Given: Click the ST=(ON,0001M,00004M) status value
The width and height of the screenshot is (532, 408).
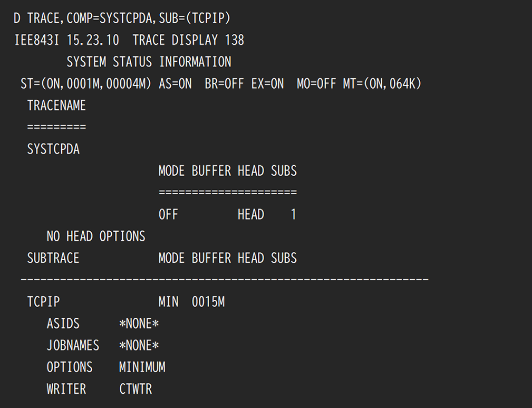Looking at the screenshot, I should 86,83.
